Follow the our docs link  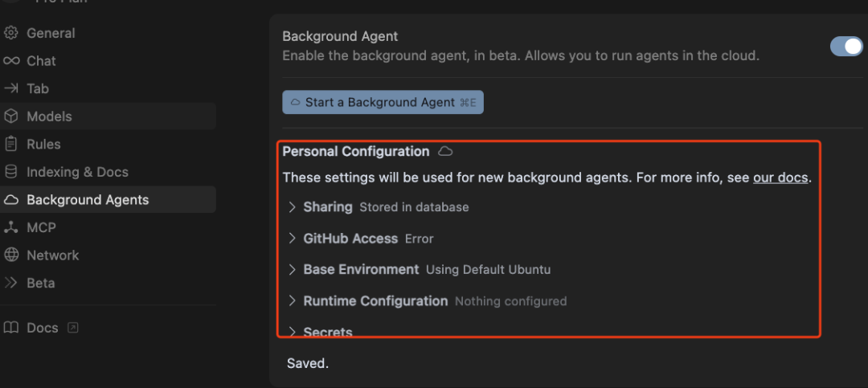(780, 178)
